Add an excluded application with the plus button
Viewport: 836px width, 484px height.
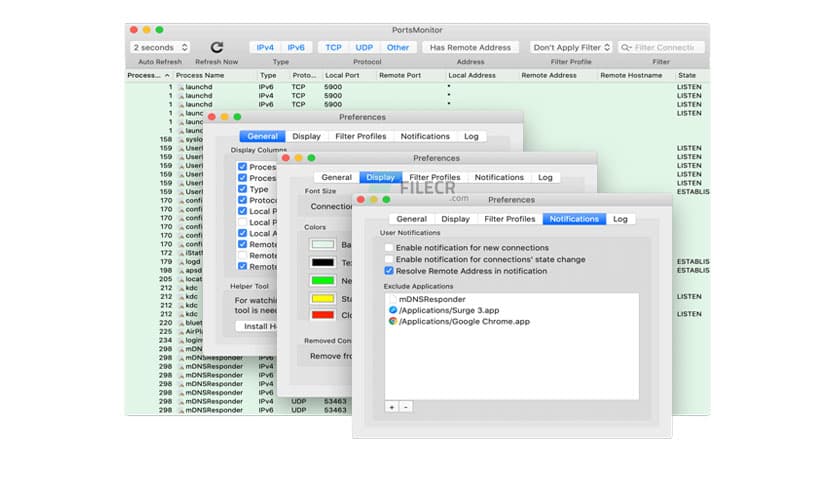[x=392, y=407]
